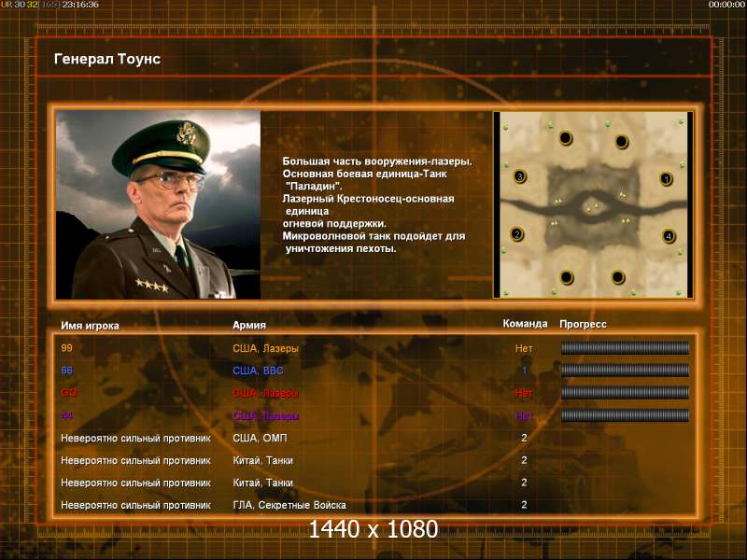747x560 pixels.
Task: Click the 00:00:00 timer in the top corner
Action: click(726, 5)
